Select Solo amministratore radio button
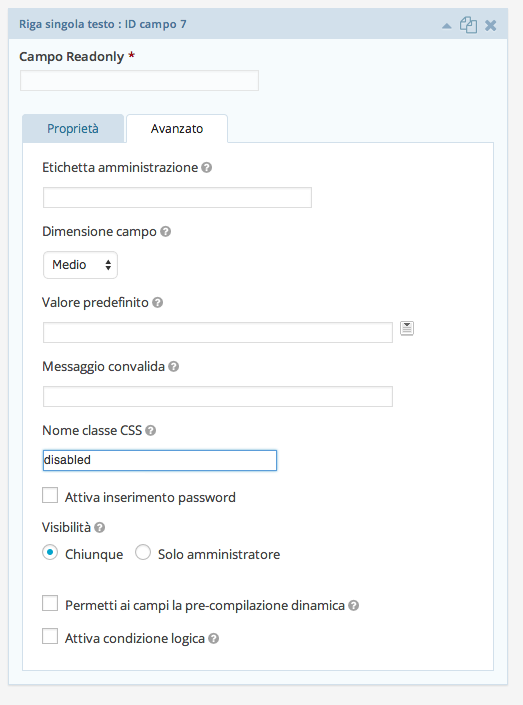This screenshot has height=705, width=523. pos(143,553)
